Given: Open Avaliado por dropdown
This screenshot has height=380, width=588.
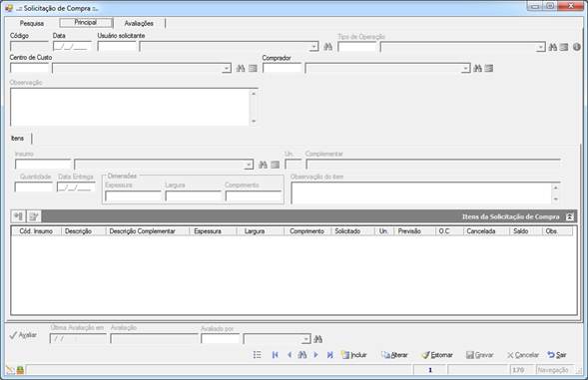Looking at the screenshot, I should (x=306, y=339).
